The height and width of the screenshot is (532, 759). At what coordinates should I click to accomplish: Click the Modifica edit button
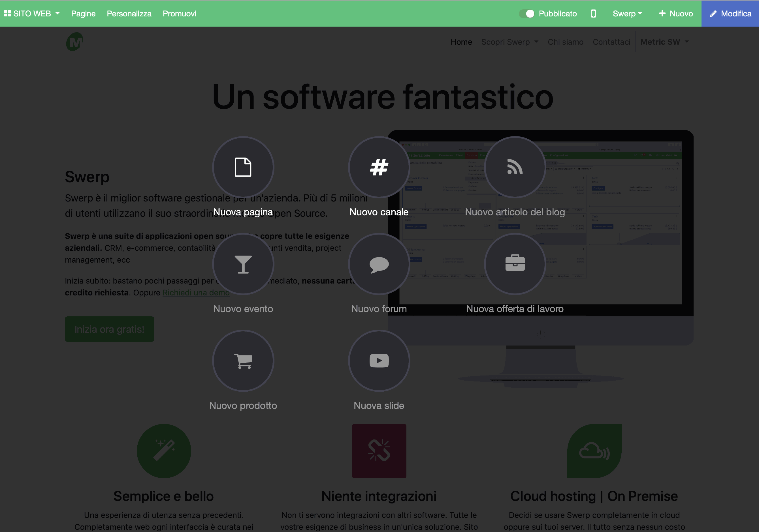pyautogui.click(x=730, y=14)
